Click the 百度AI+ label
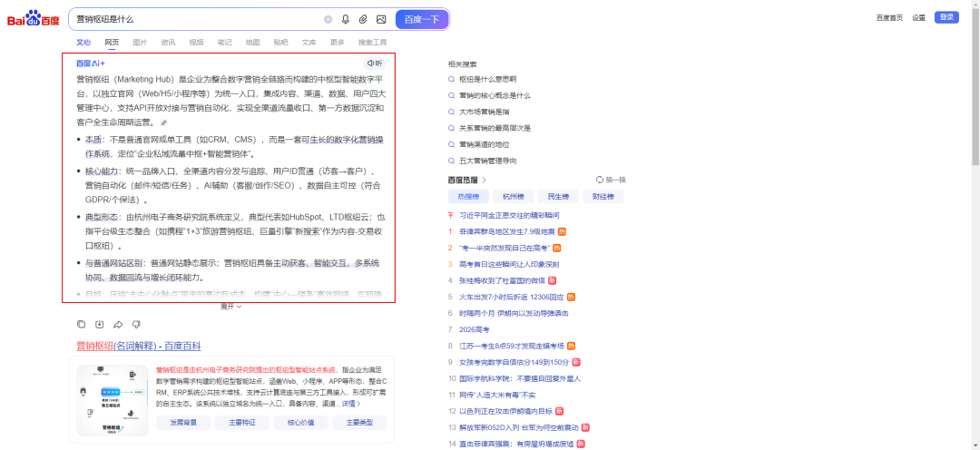This screenshot has width=980, height=450. 91,64
